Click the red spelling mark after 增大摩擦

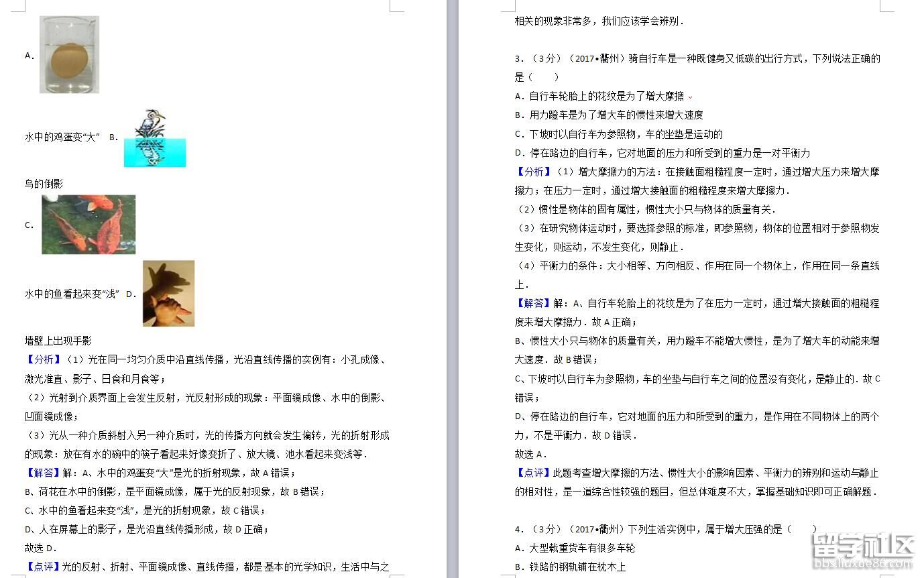(690, 97)
